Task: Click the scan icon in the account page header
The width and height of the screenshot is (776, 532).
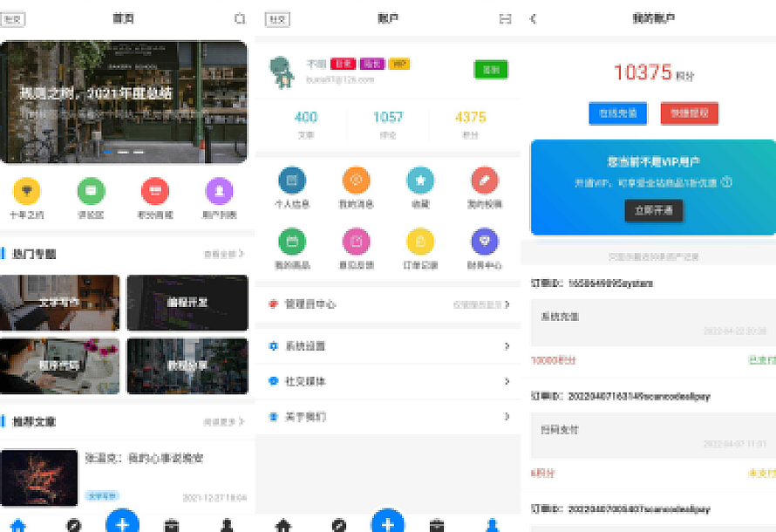Action: [x=505, y=18]
